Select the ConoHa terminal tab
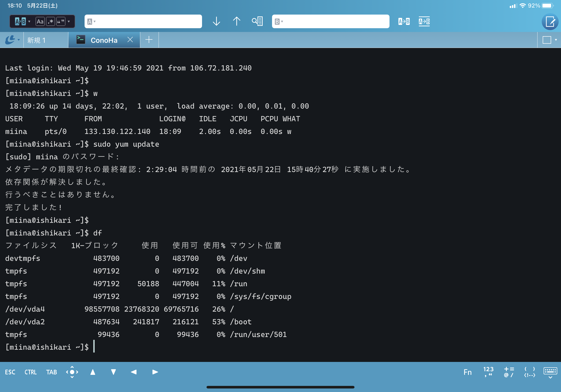This screenshot has height=392, width=561. (x=104, y=40)
